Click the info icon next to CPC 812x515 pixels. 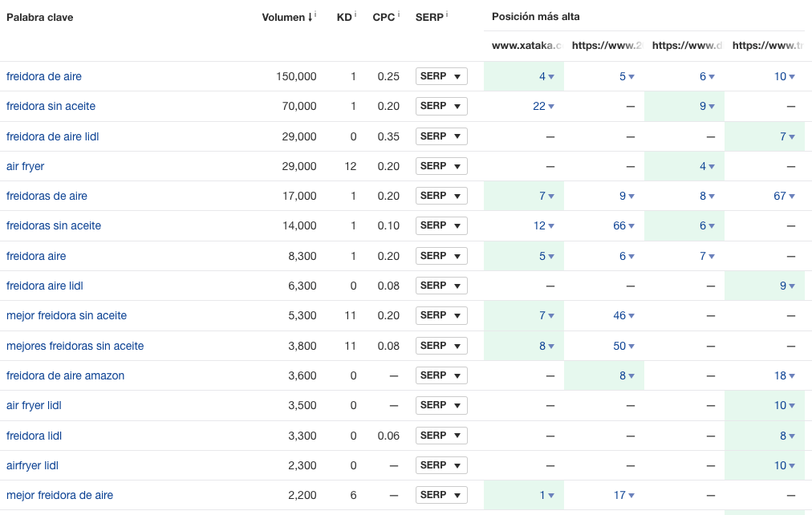398,14
